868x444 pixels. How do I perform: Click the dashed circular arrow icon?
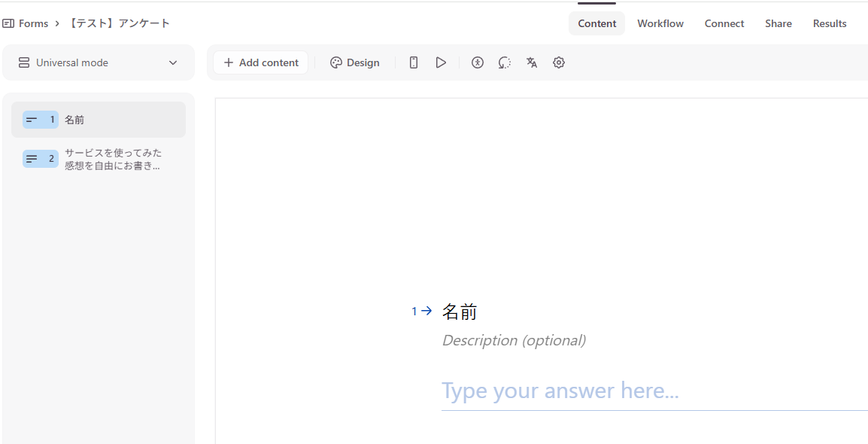(x=505, y=62)
